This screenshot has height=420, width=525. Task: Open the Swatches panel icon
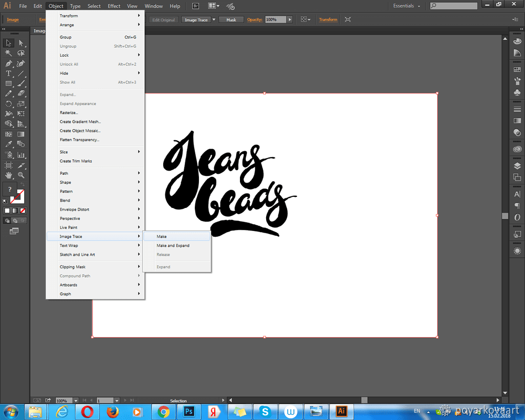tap(517, 70)
